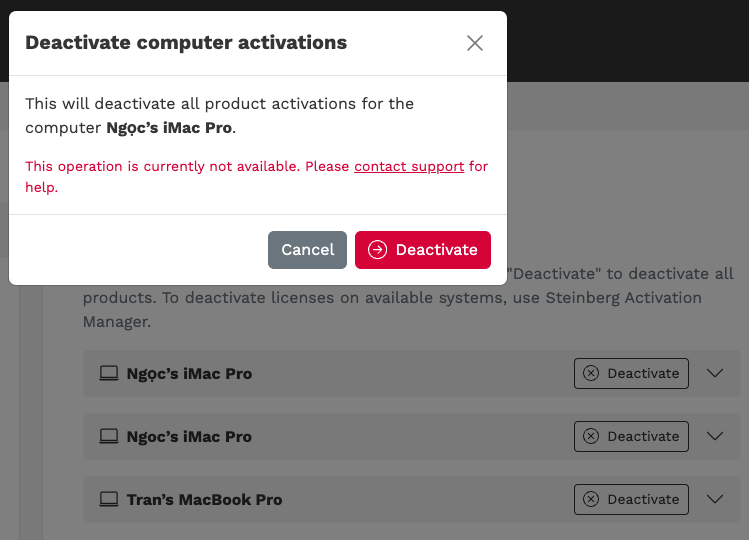Close the Deactivate computer activations dialog

(475, 43)
